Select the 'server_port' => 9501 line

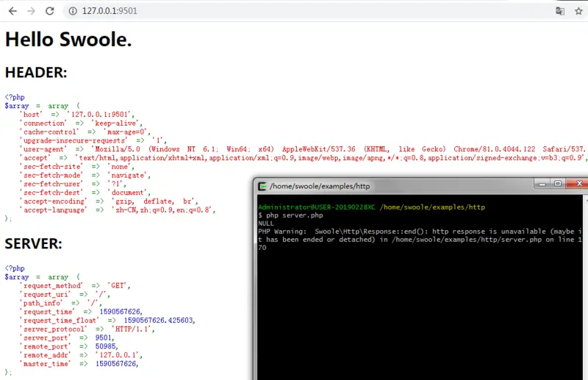pos(66,337)
